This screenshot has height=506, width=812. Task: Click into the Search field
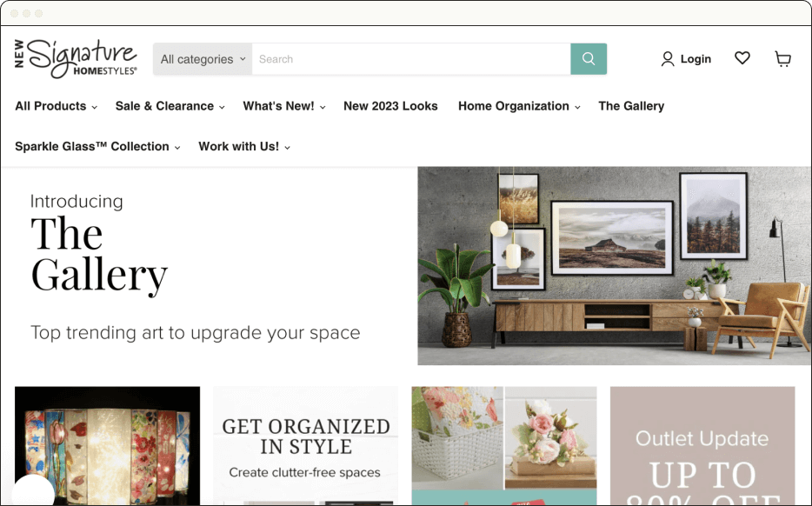tap(411, 59)
